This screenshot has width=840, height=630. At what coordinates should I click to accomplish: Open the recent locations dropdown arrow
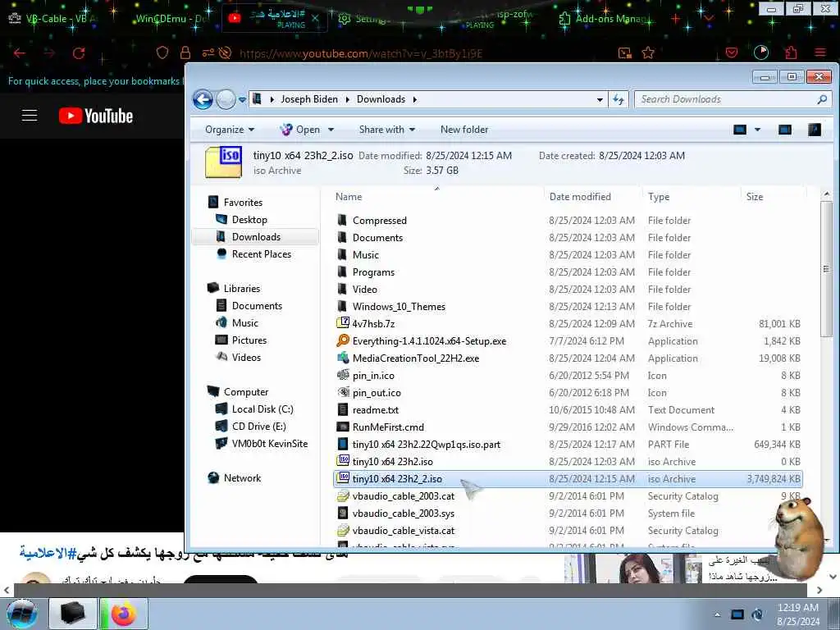pyautogui.click(x=242, y=99)
